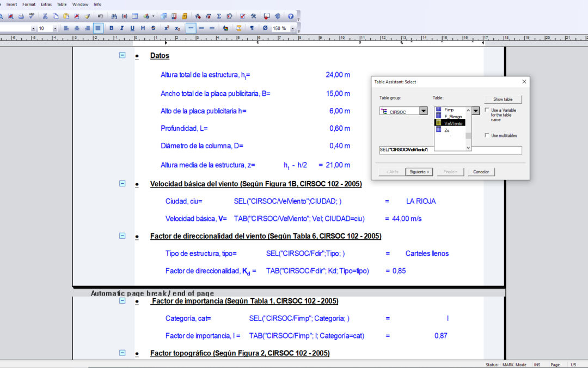Open the Extras menu
Viewport: 588px width, 368px height.
click(x=46, y=4)
